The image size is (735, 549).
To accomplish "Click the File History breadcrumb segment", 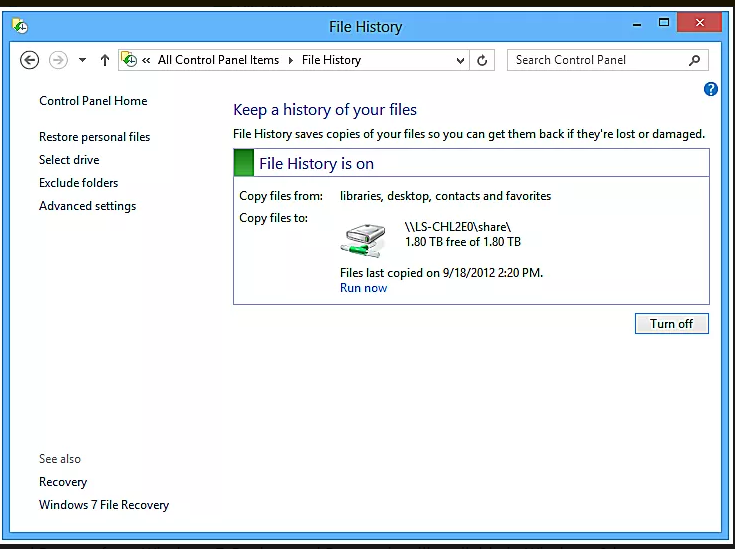I will [x=331, y=60].
